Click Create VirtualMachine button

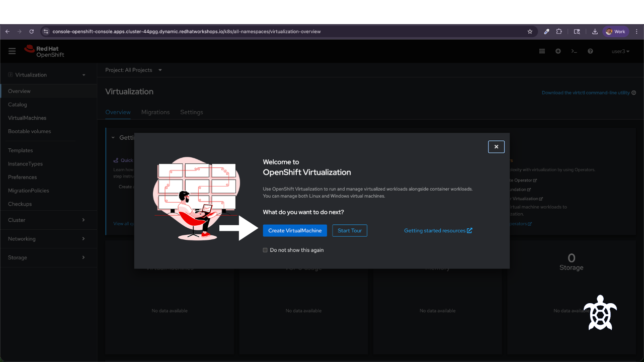click(x=295, y=231)
